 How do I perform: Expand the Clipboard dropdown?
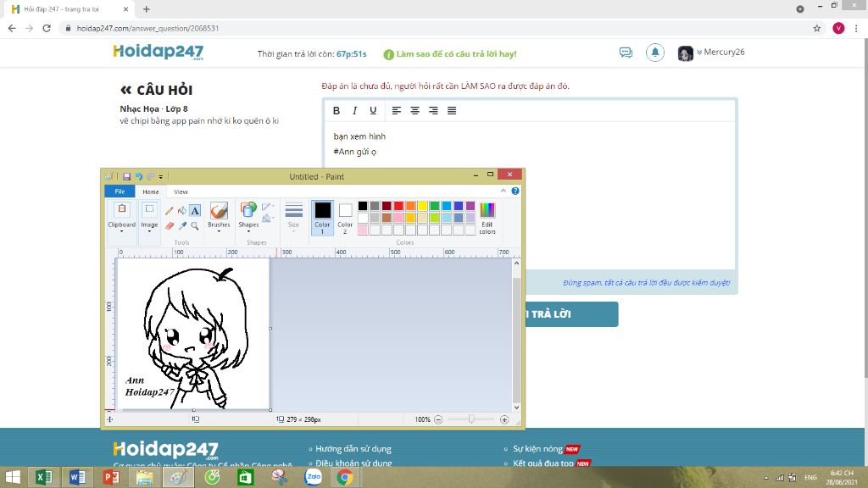(122, 227)
